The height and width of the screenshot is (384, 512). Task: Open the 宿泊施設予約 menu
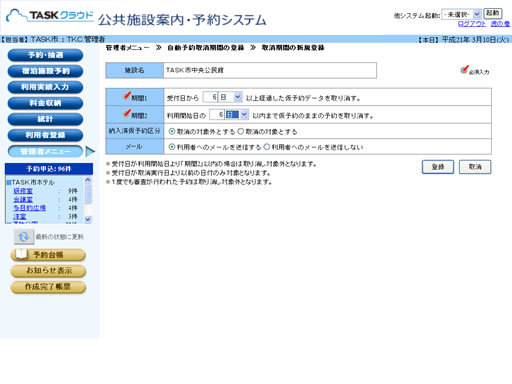pyautogui.click(x=45, y=71)
